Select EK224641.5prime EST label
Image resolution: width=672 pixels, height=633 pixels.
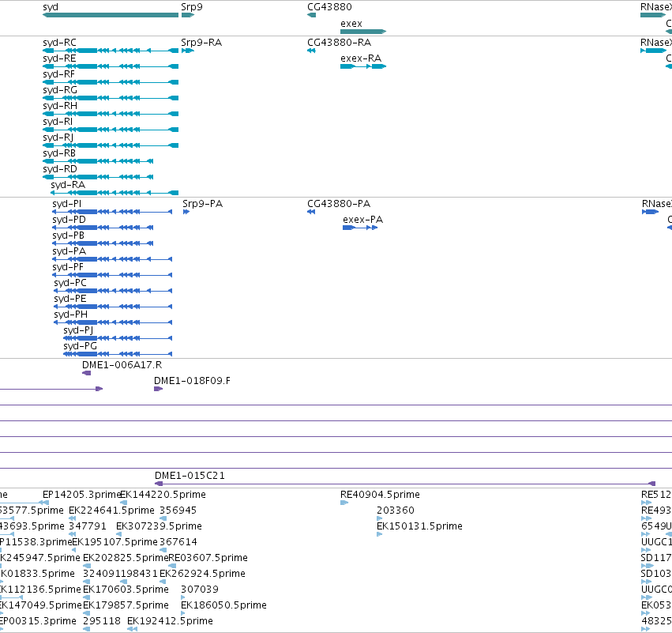pyautogui.click(x=111, y=511)
